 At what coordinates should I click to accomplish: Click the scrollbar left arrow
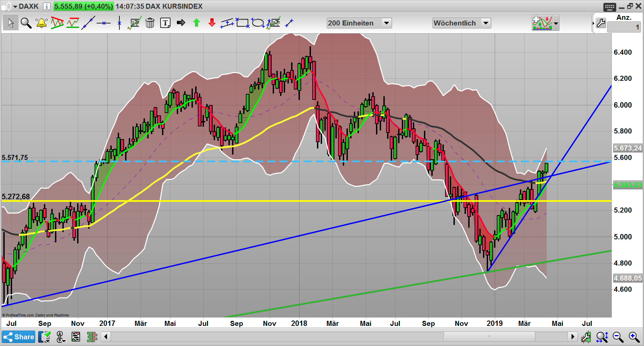pyautogui.click(x=106, y=336)
